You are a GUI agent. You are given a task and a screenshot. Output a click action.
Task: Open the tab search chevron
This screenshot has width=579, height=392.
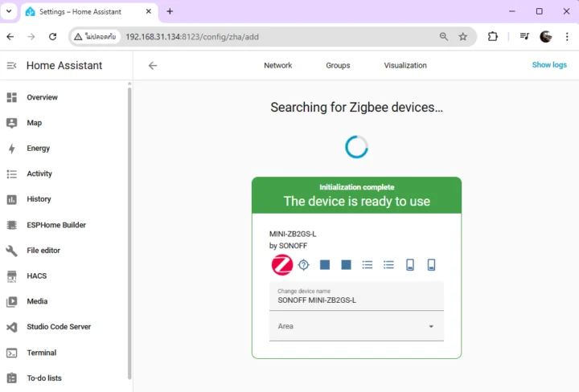pyautogui.click(x=9, y=11)
